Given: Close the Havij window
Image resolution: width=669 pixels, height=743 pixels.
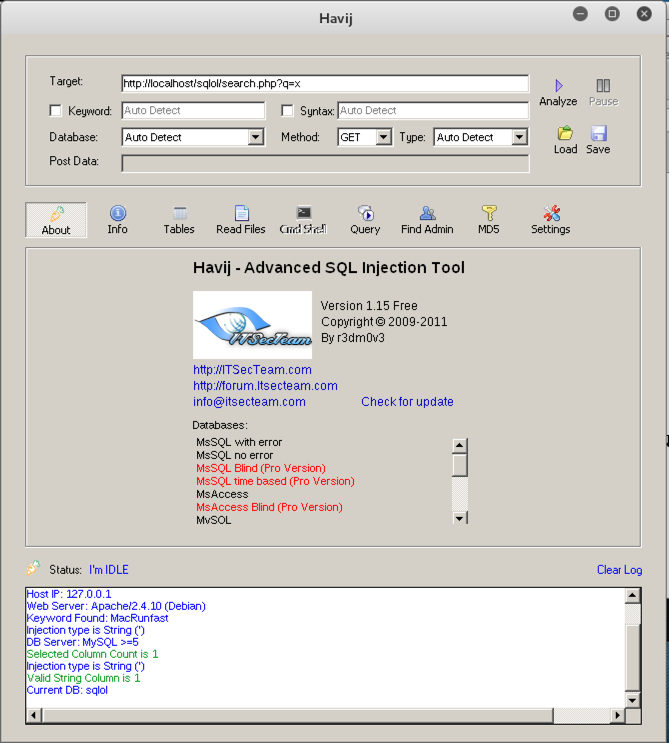Looking at the screenshot, I should click(644, 14).
